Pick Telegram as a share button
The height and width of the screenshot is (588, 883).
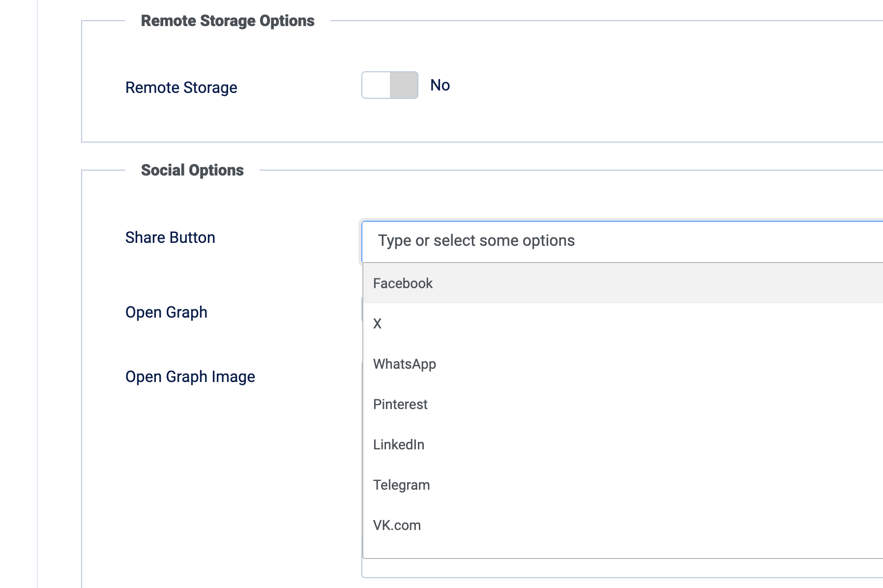coord(401,485)
